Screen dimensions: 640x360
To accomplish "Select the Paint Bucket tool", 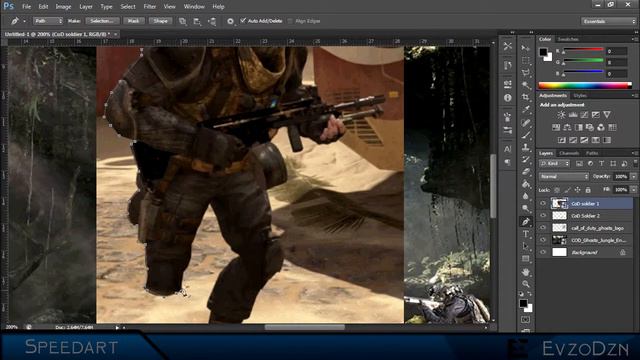I will point(526,184).
